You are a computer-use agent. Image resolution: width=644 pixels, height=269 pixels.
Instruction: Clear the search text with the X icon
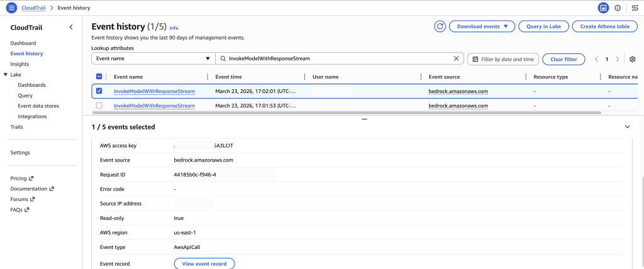tap(456, 58)
